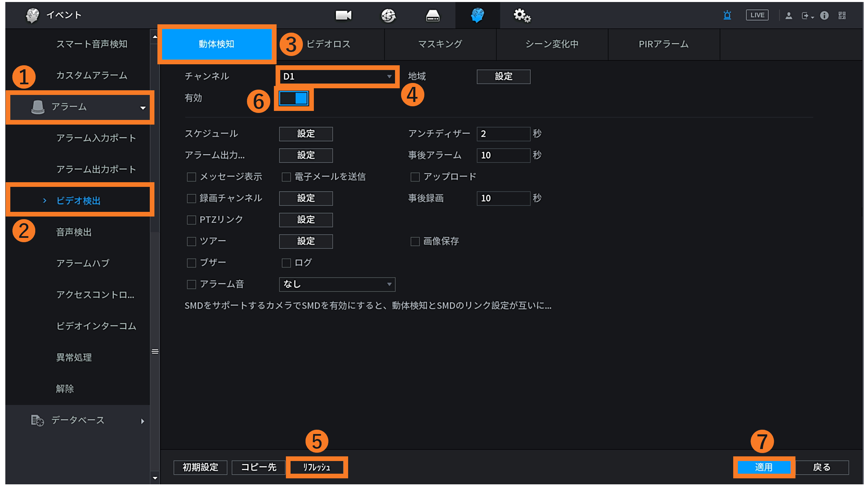
Task: Open the チャンネル D1 dropdown
Action: pos(337,77)
